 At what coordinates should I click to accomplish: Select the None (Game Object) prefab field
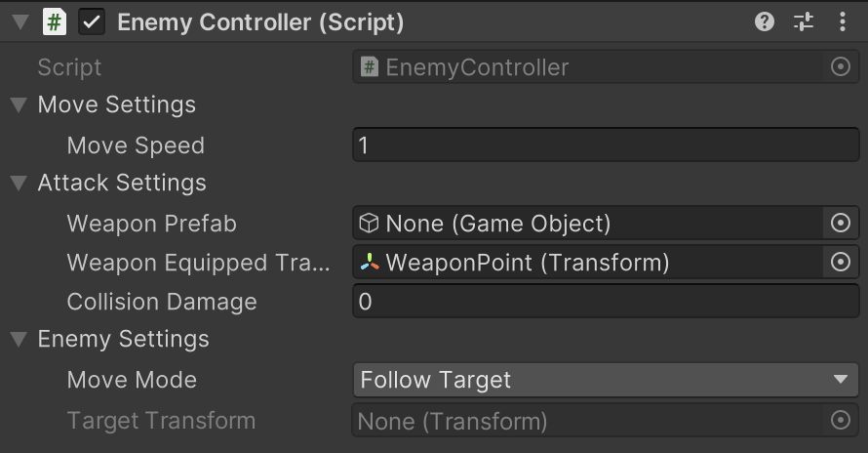588,223
